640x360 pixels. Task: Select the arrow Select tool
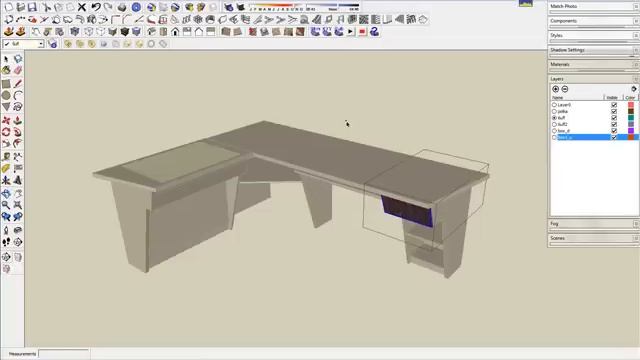pos(6,59)
